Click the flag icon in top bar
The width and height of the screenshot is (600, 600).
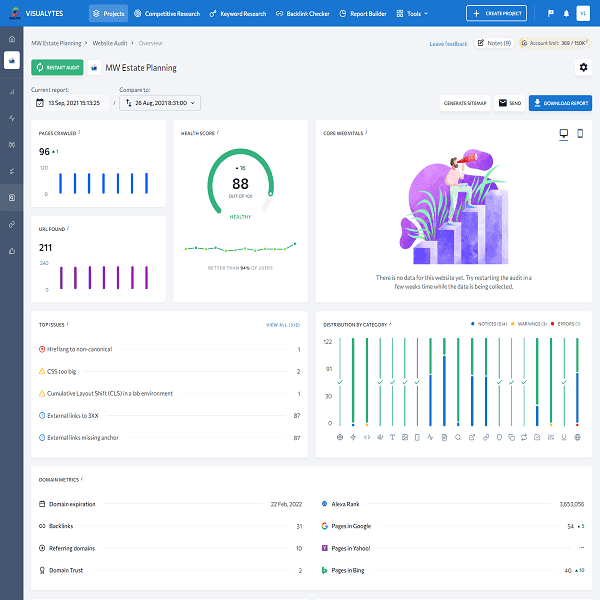point(550,14)
